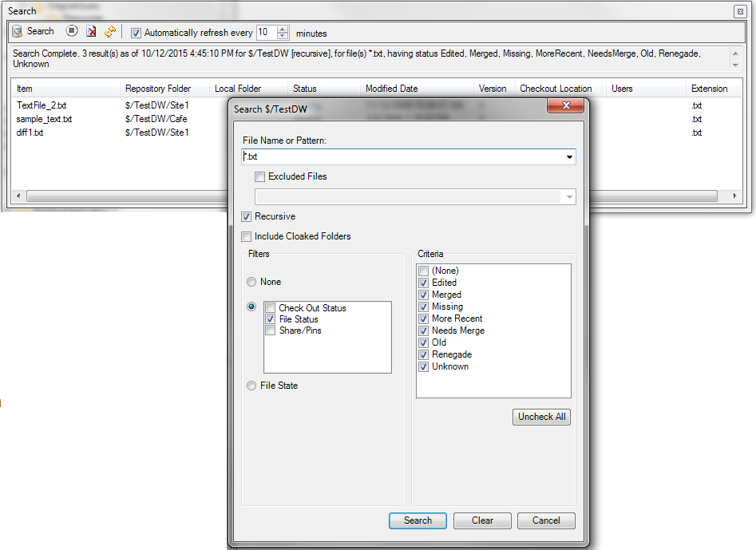The image size is (756, 550).
Task: Increase refresh minutes with up spinner arrow
Action: 283,29
